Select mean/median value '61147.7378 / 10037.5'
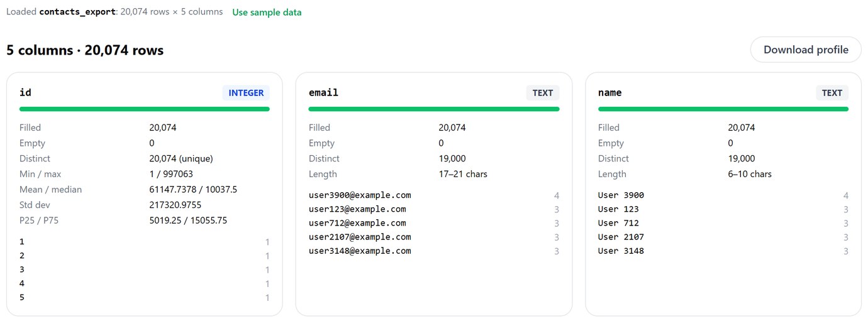 pos(193,189)
